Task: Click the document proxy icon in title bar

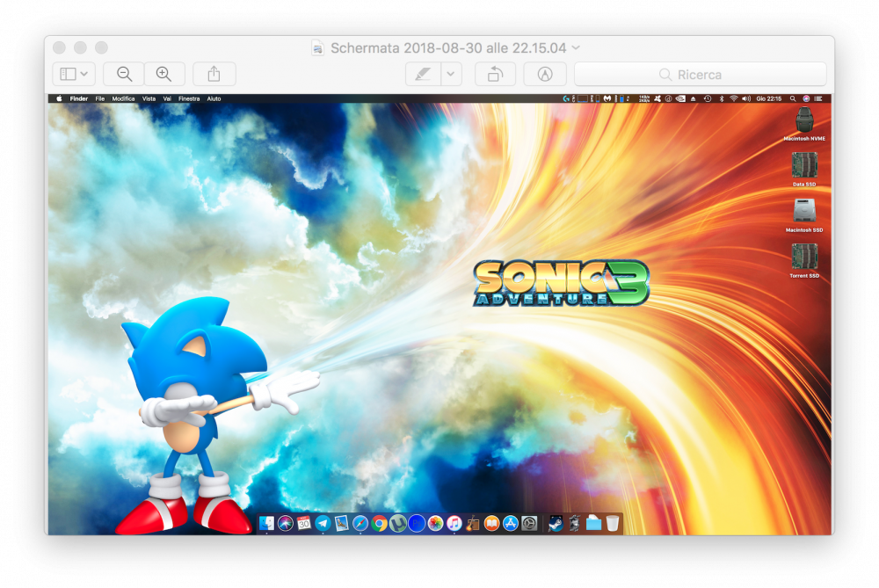Action: pos(318,48)
